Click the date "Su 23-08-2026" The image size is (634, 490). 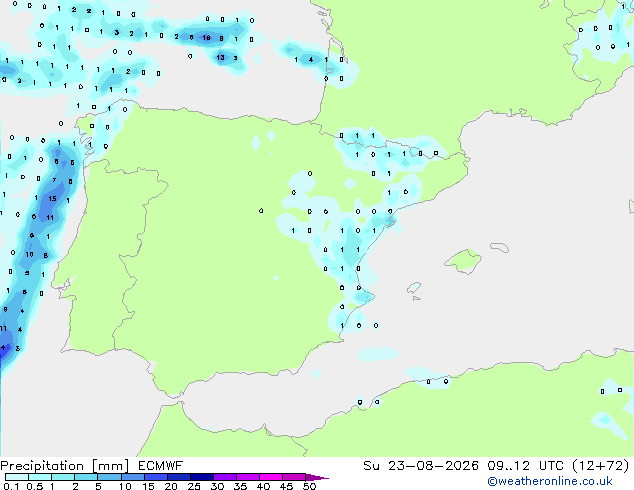pos(421,466)
